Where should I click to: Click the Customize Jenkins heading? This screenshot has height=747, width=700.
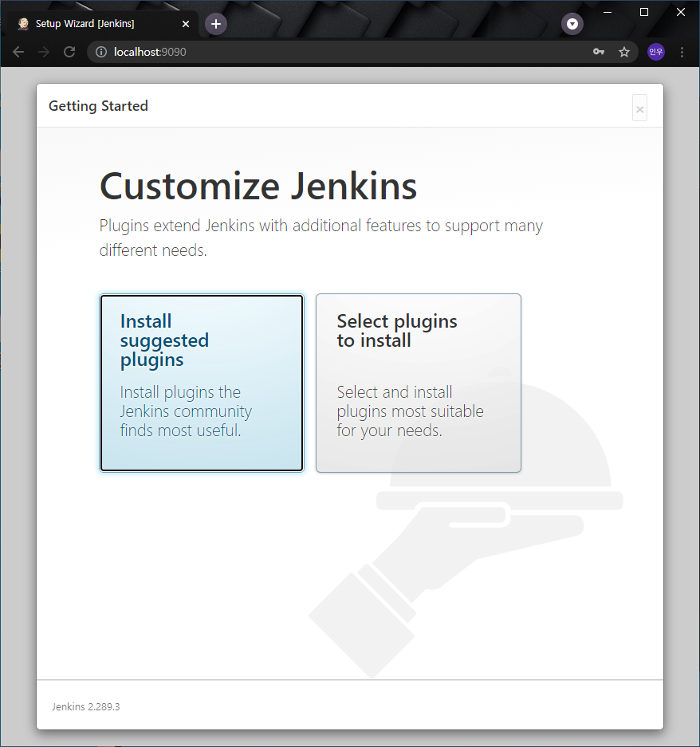[x=258, y=187]
